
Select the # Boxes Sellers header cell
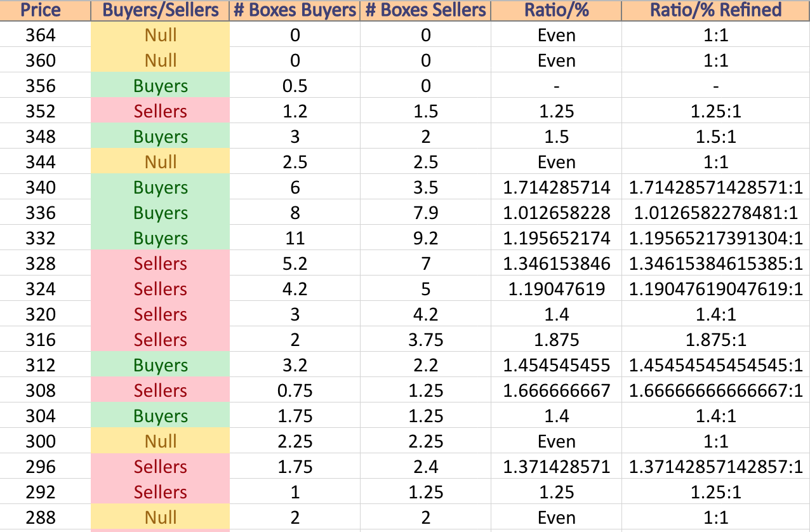click(x=425, y=10)
